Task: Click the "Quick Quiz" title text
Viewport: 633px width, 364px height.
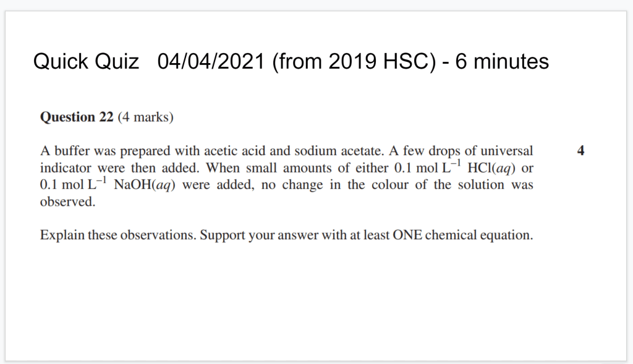Action: [x=86, y=61]
